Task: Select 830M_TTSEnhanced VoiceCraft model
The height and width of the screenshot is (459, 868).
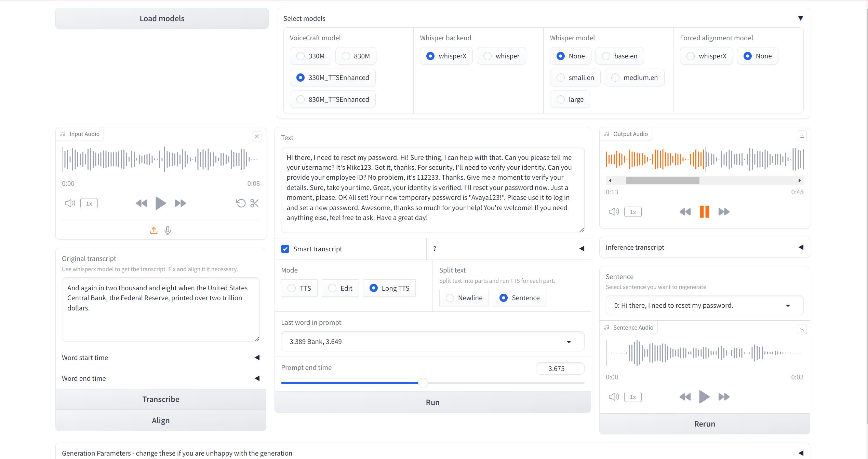Action: coord(333,99)
